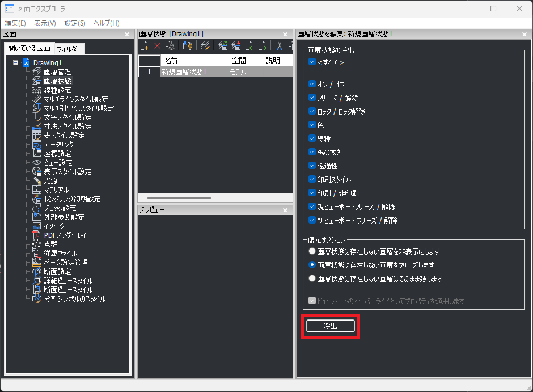Uncheck the <すべて> checkbox

pos(312,62)
